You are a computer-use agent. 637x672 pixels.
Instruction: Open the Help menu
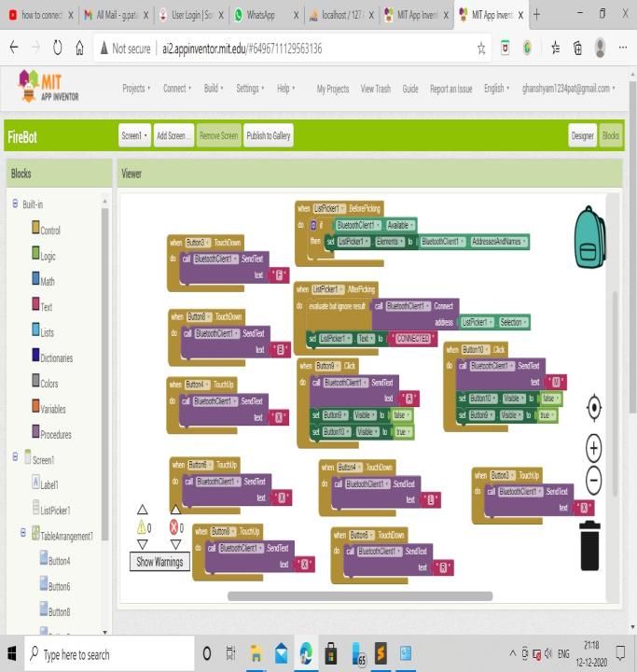pos(285,89)
